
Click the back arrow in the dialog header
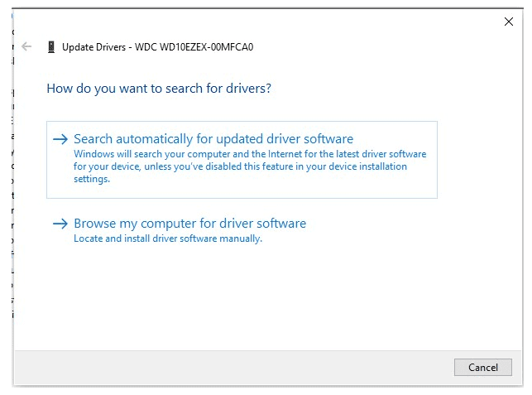pyautogui.click(x=26, y=46)
